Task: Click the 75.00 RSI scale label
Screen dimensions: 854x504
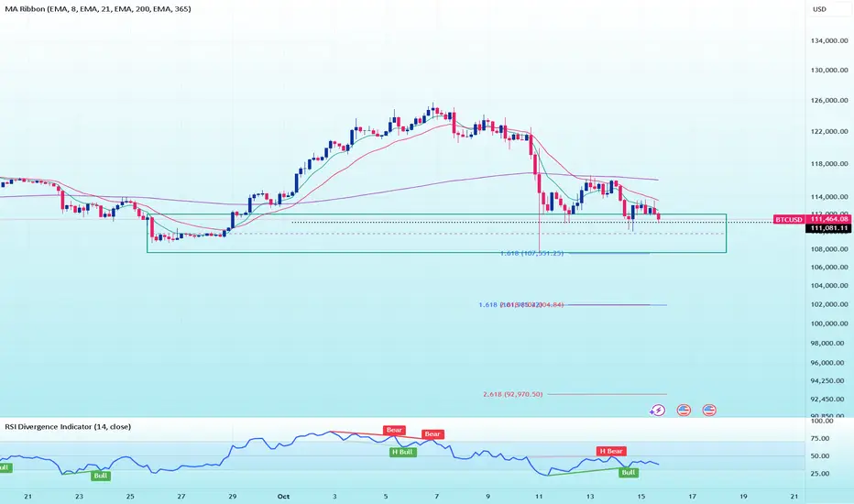Action: 820,439
